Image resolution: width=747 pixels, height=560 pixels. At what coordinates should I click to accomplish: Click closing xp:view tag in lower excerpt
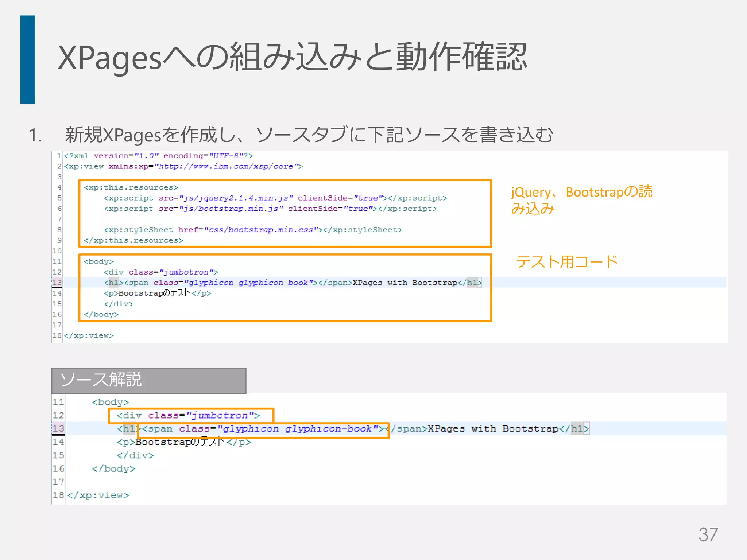pyautogui.click(x=98, y=495)
